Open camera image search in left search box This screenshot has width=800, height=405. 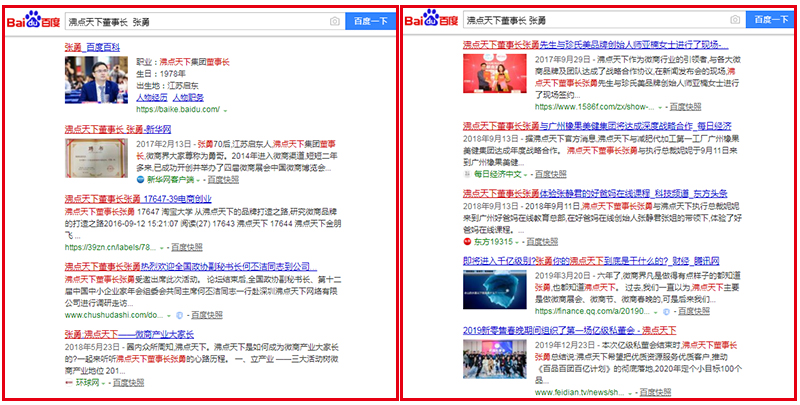[x=335, y=21]
